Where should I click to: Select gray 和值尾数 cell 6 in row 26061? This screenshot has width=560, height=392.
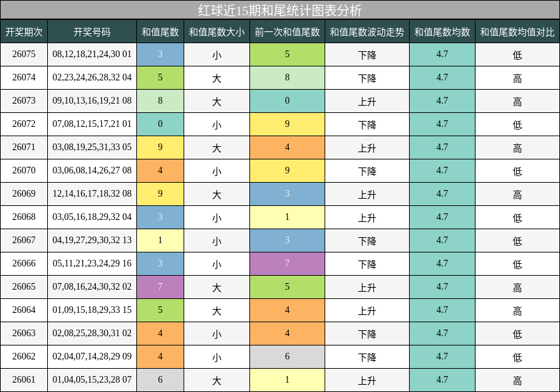point(160,379)
